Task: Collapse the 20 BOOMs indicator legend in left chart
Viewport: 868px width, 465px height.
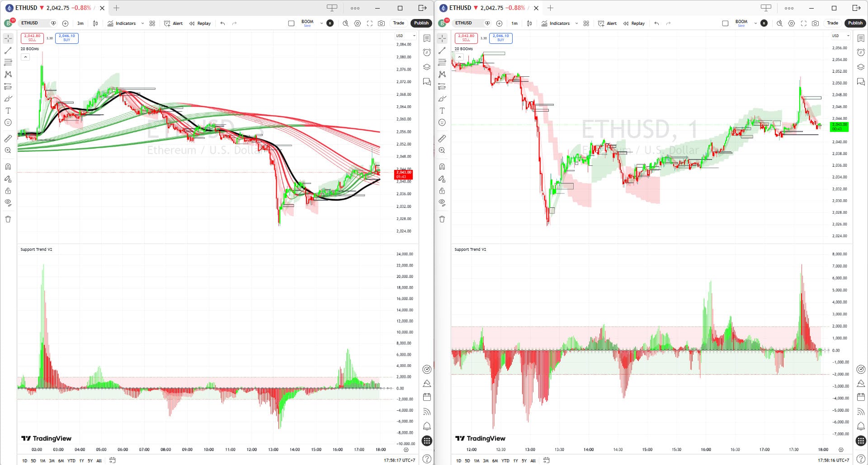Action: [25, 57]
